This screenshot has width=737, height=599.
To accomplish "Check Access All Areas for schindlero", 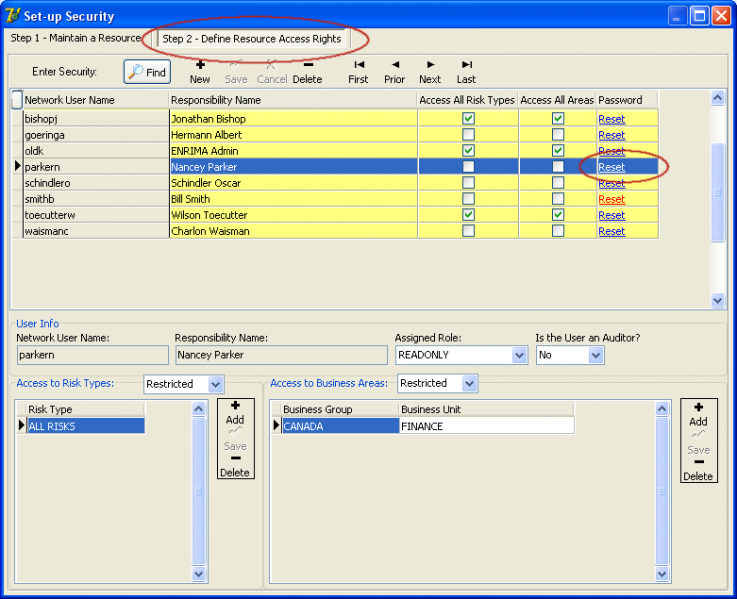I will 558,182.
